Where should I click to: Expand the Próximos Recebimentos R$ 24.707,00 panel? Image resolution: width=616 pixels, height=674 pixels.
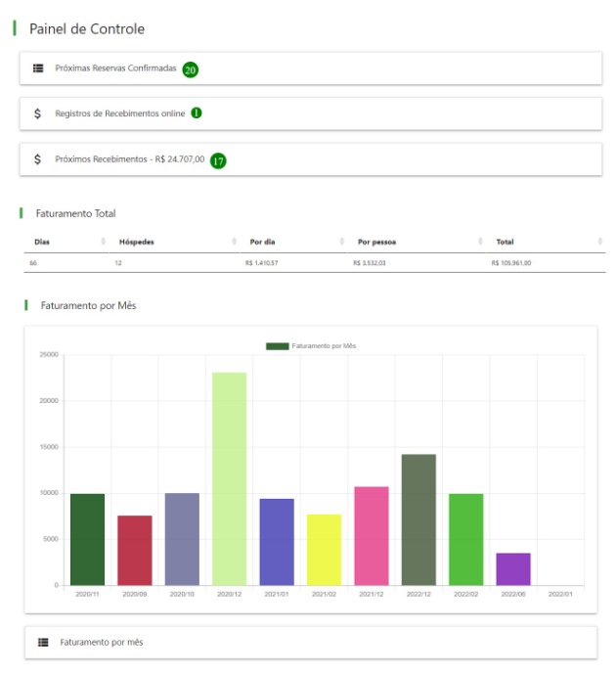[129, 159]
